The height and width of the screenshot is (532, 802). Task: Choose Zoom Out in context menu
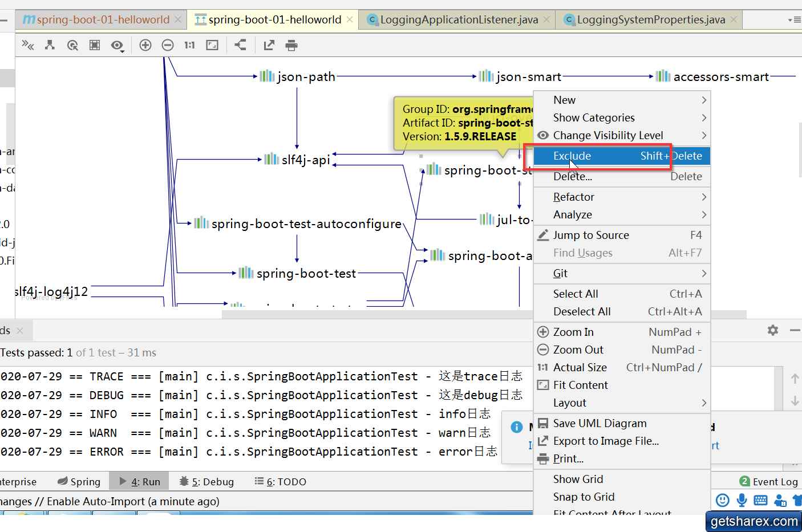click(622, 350)
